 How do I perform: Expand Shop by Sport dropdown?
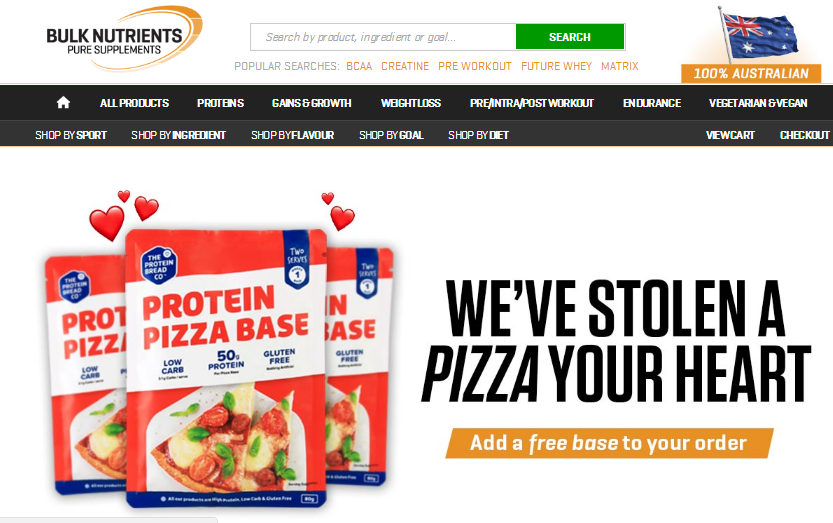[x=71, y=135]
